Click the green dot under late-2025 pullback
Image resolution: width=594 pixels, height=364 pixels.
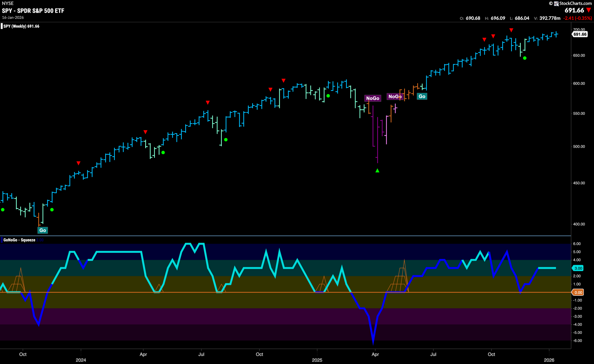point(525,58)
